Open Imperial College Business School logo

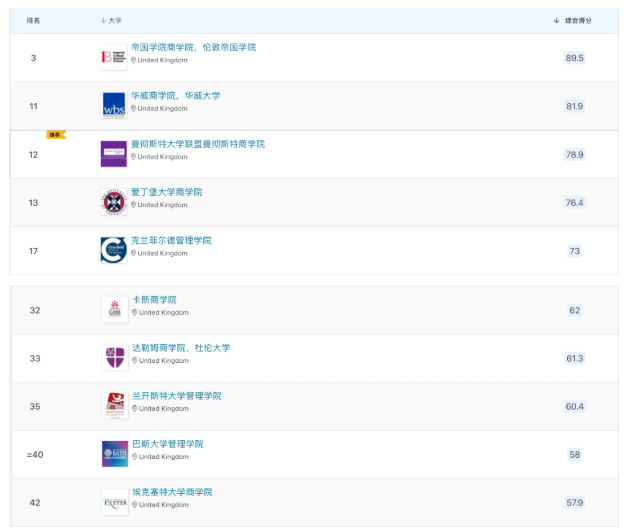(114, 57)
